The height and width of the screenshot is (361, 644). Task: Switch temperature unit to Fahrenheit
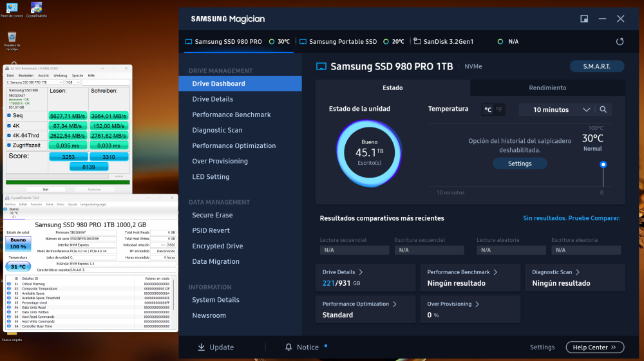pos(499,109)
